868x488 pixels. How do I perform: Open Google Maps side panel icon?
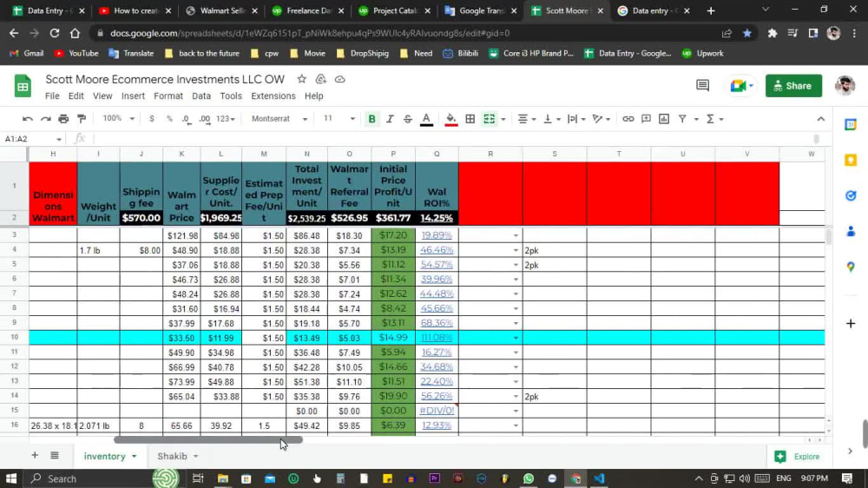[x=851, y=267]
